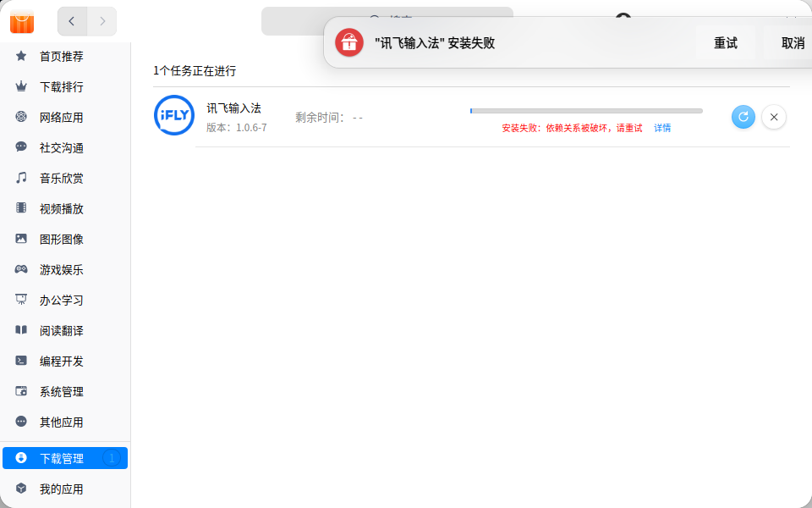Click the terminal icon beside 编程开发
Image resolution: width=812 pixels, height=508 pixels.
point(21,361)
